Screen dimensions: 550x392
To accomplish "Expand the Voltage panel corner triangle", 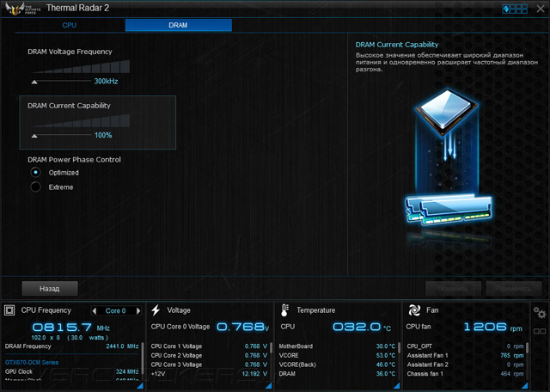I will (268, 386).
